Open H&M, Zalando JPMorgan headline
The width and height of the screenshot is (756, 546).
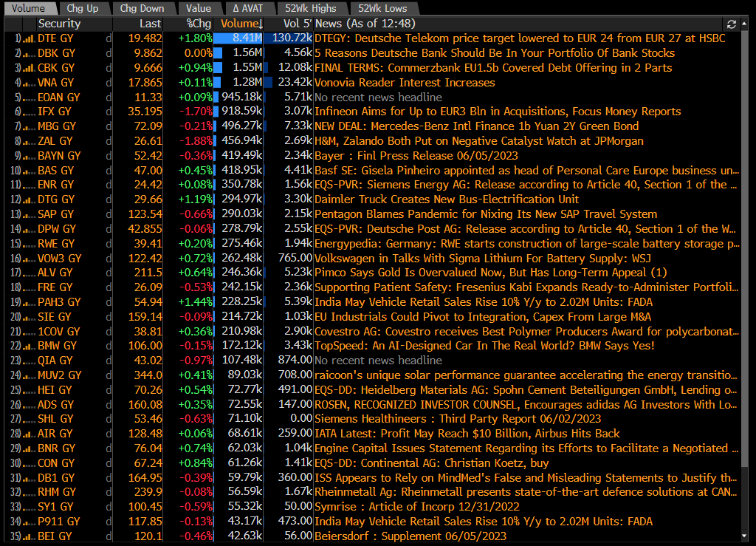(478, 141)
